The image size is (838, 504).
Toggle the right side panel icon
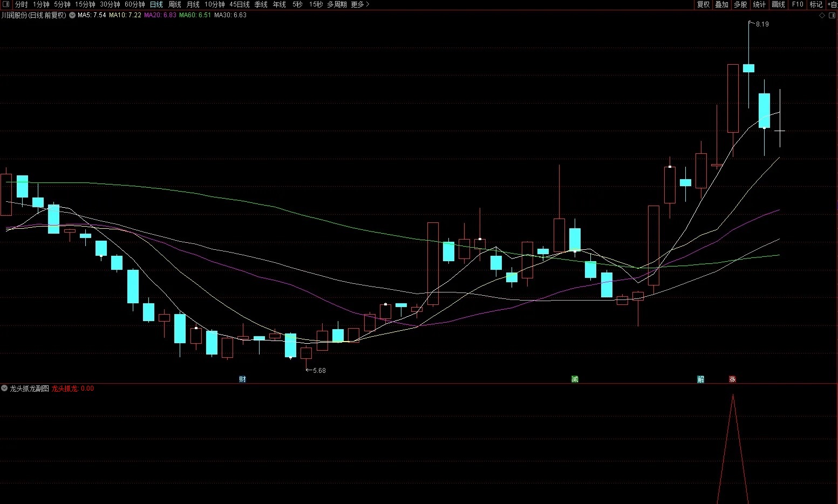[832, 15]
